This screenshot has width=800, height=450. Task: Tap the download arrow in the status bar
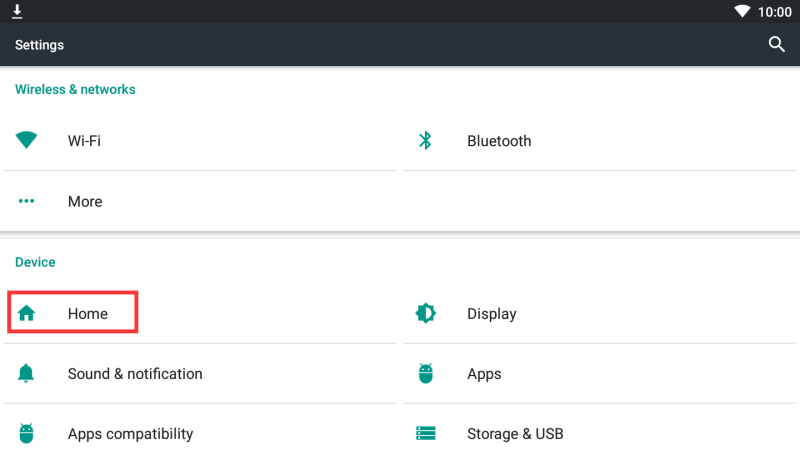[x=17, y=11]
